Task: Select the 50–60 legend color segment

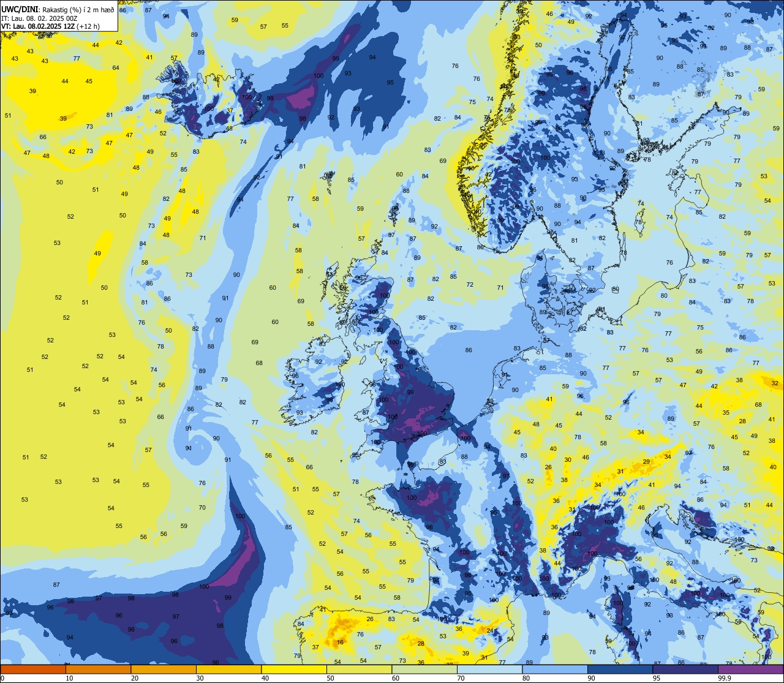Action: 359,670
